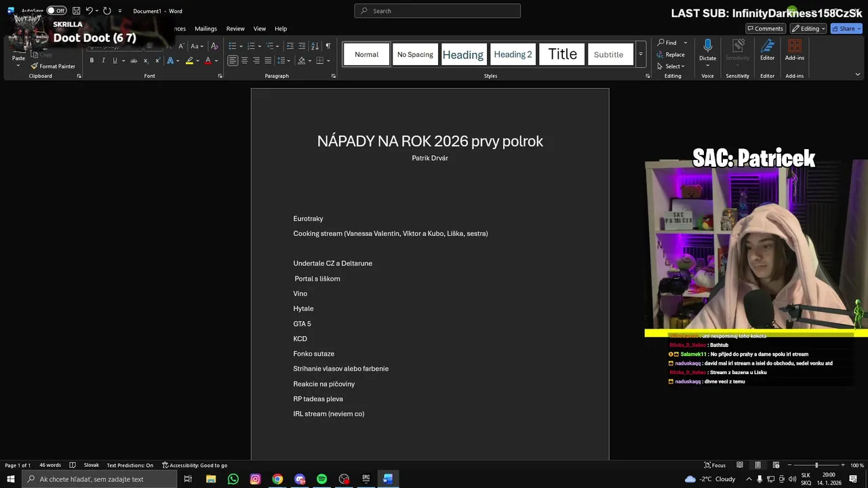
Task: Open the Customize Quick Access Toolbar dropdown
Action: pos(120,11)
